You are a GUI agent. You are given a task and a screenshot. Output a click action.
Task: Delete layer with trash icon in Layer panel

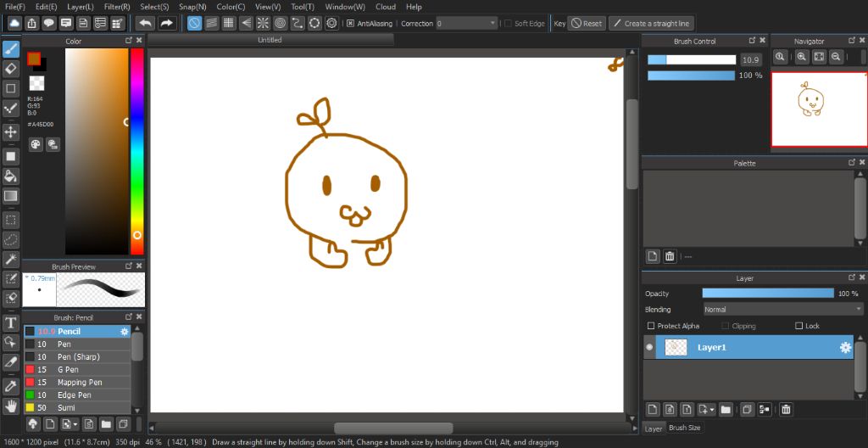coord(786,410)
